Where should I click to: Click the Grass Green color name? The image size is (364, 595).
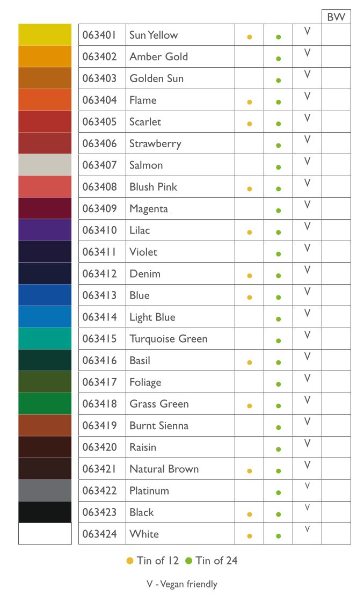click(x=159, y=404)
